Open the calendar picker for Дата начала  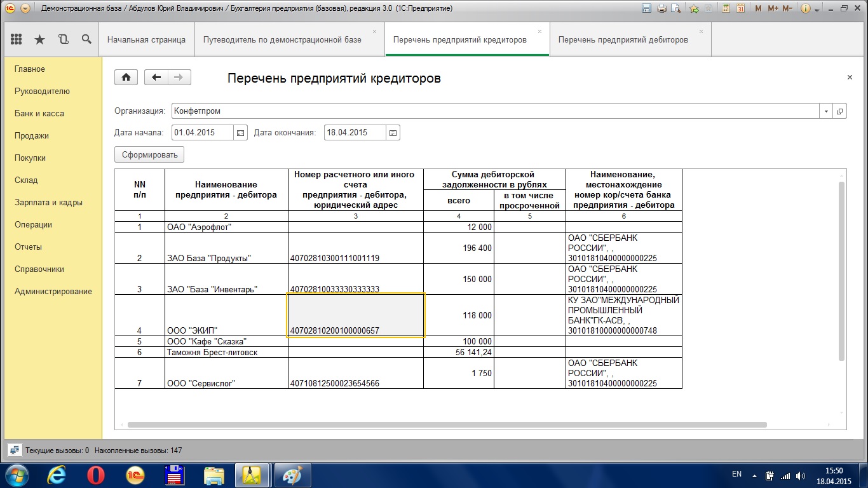(240, 133)
